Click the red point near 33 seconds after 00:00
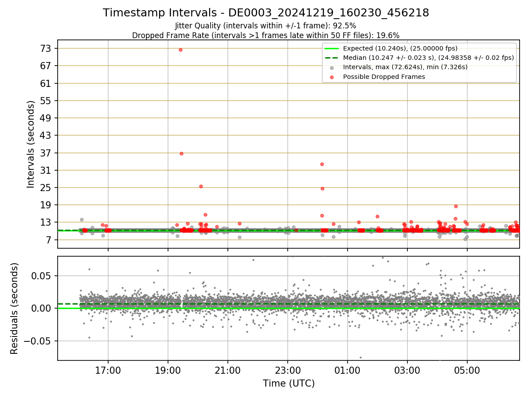The image size is (532, 399). pyautogui.click(x=322, y=164)
